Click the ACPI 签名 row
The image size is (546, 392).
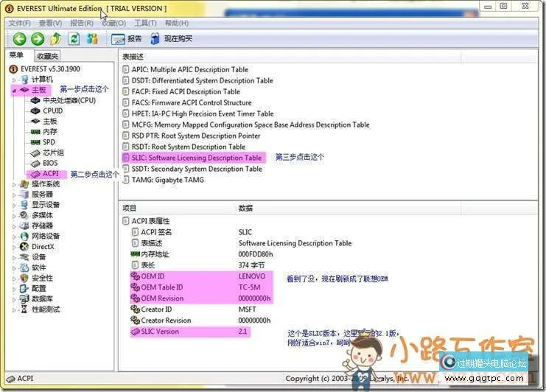pos(192,232)
